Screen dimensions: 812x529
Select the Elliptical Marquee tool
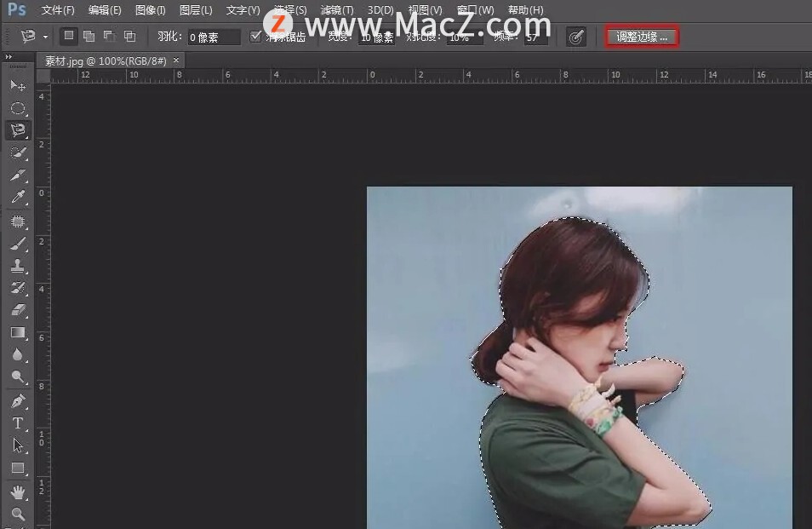click(17, 108)
